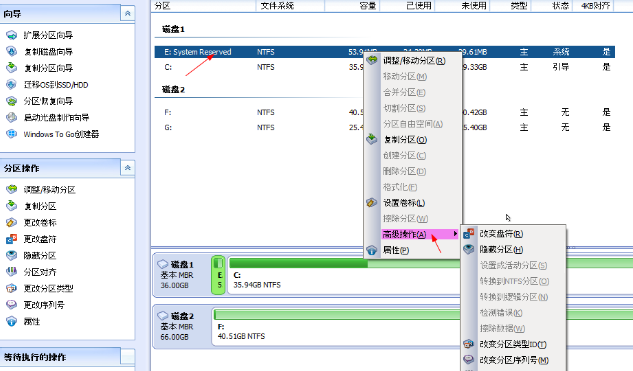Click the green E: partition block on 磁盘1

[218, 275]
